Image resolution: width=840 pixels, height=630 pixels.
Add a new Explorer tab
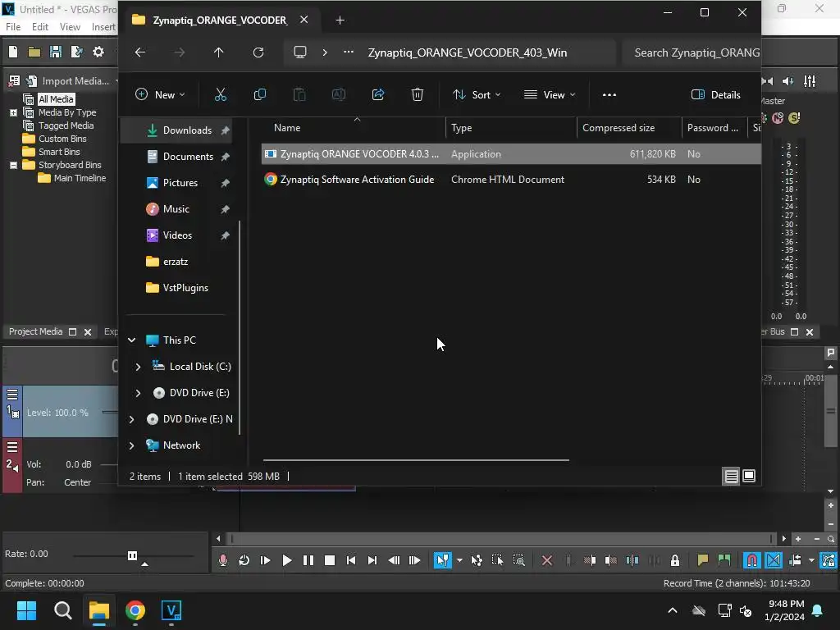click(x=340, y=21)
